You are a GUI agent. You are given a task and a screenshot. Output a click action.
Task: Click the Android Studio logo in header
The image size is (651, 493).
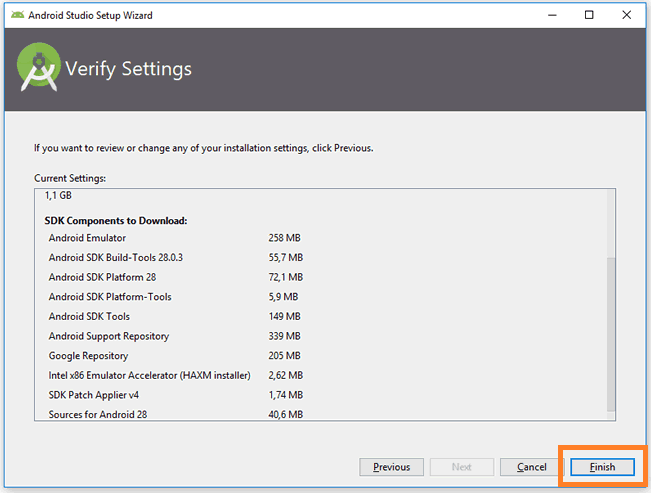click(x=39, y=66)
